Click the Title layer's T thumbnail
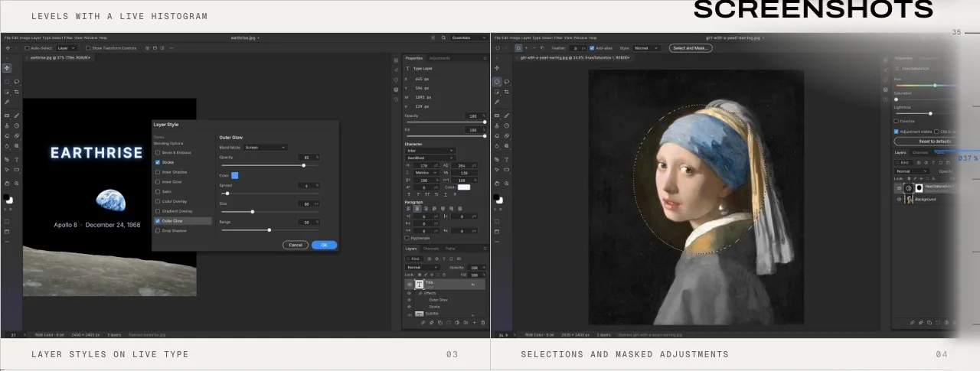 coord(419,284)
